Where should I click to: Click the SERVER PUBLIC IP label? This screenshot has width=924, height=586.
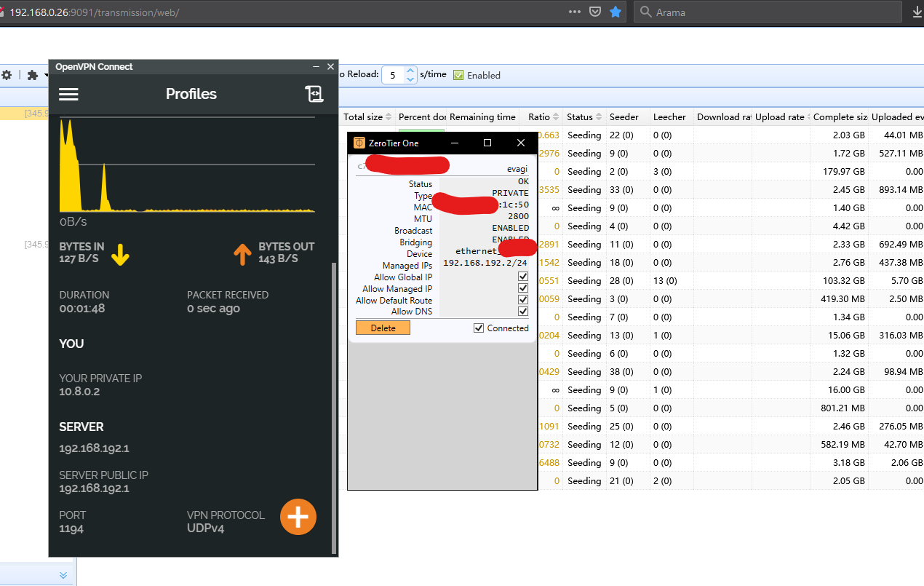pos(103,475)
